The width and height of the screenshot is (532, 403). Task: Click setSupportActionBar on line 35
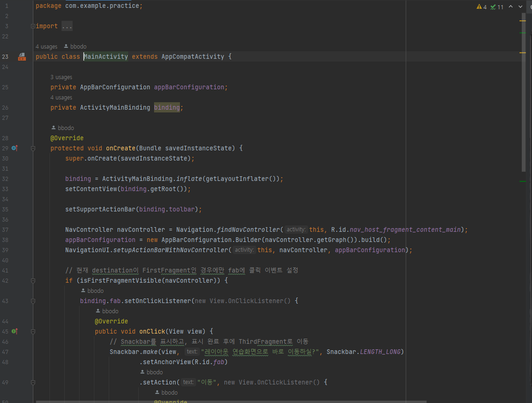click(x=100, y=209)
